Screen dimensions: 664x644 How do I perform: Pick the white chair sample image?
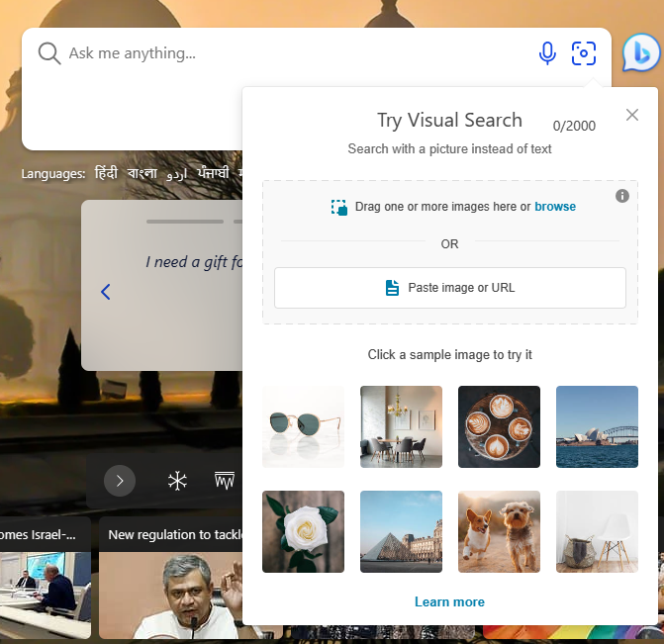597,531
